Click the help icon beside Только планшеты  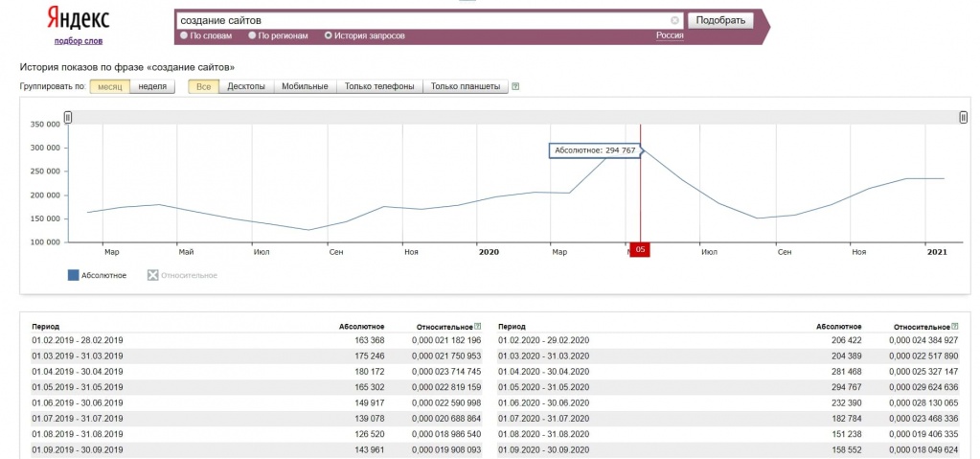tap(515, 86)
